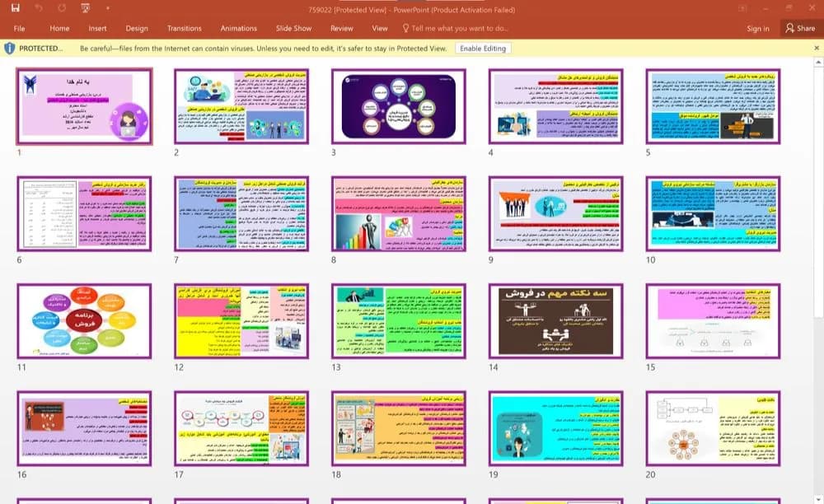The image size is (824, 504).
Task: Click the Enable Editing button
Action: [x=482, y=49]
